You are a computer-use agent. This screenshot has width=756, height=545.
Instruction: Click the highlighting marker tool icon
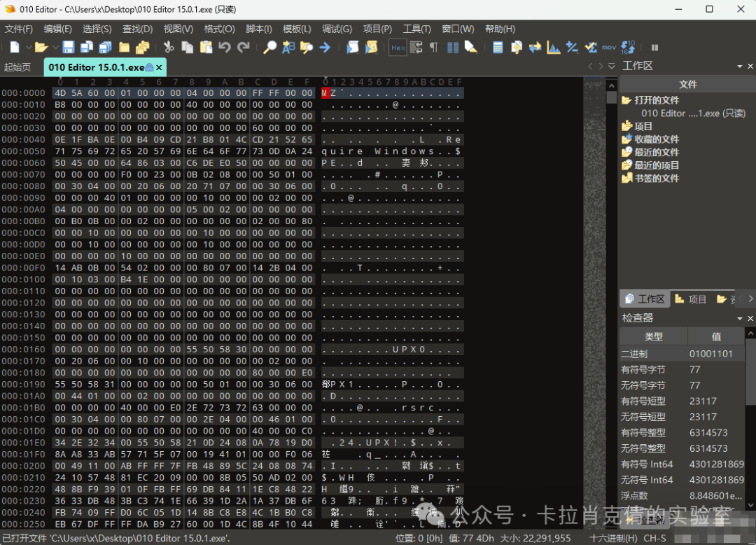(470, 48)
